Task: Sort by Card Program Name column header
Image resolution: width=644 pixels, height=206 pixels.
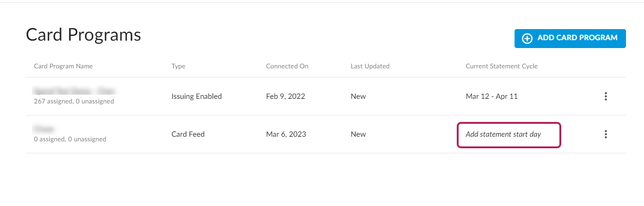Action: [63, 66]
